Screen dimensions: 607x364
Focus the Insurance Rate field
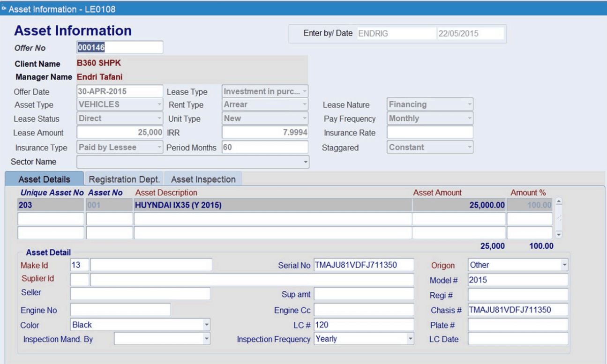[430, 133]
